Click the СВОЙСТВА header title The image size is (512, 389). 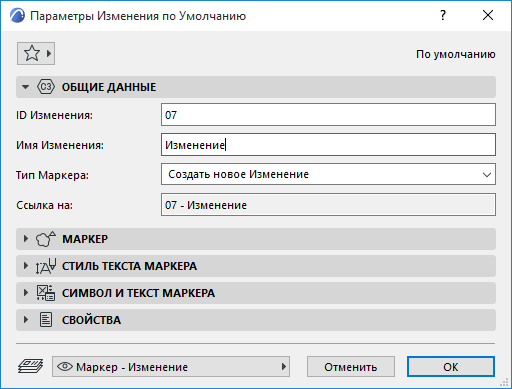(x=91, y=320)
